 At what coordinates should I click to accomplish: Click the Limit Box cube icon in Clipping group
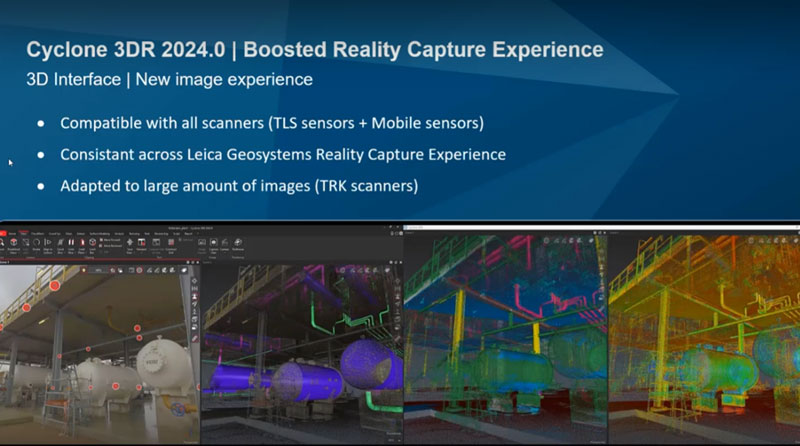click(x=92, y=242)
